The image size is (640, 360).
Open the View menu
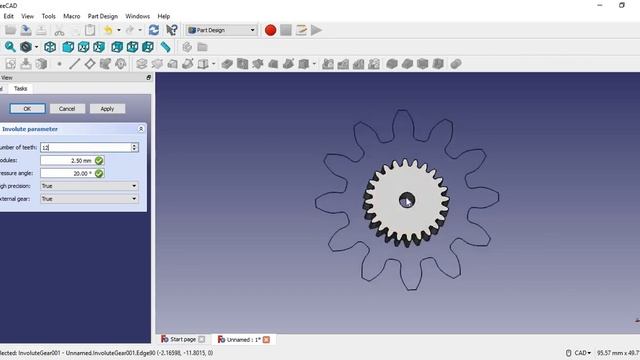pyautogui.click(x=27, y=16)
